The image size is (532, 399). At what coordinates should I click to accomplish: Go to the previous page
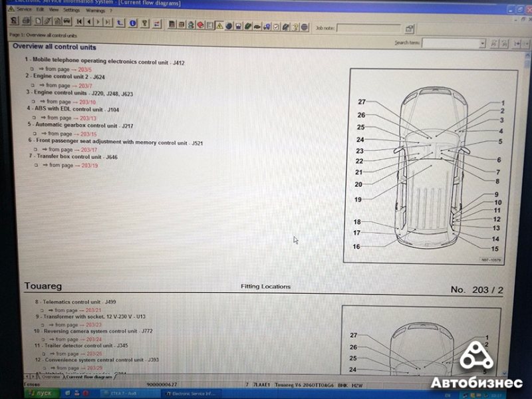coord(89,23)
